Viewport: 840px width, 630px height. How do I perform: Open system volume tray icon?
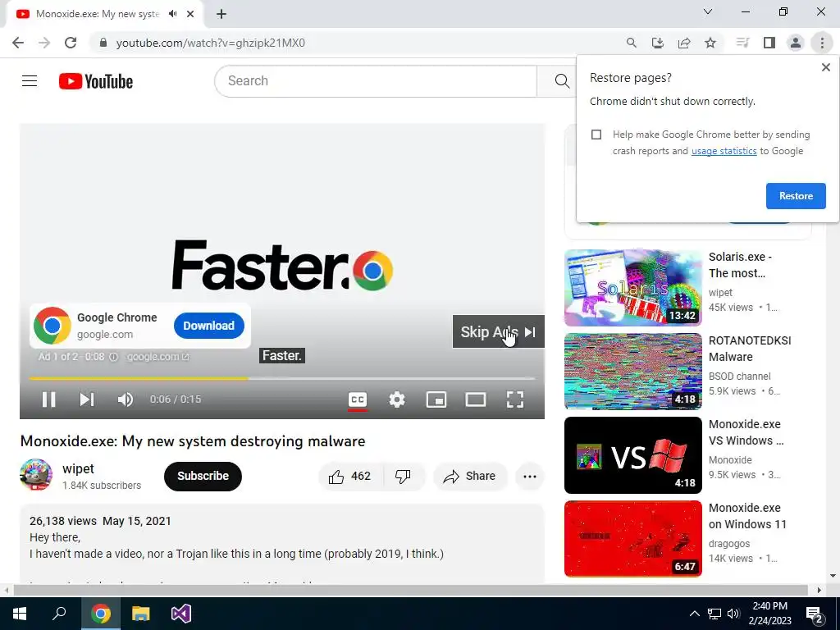(733, 614)
